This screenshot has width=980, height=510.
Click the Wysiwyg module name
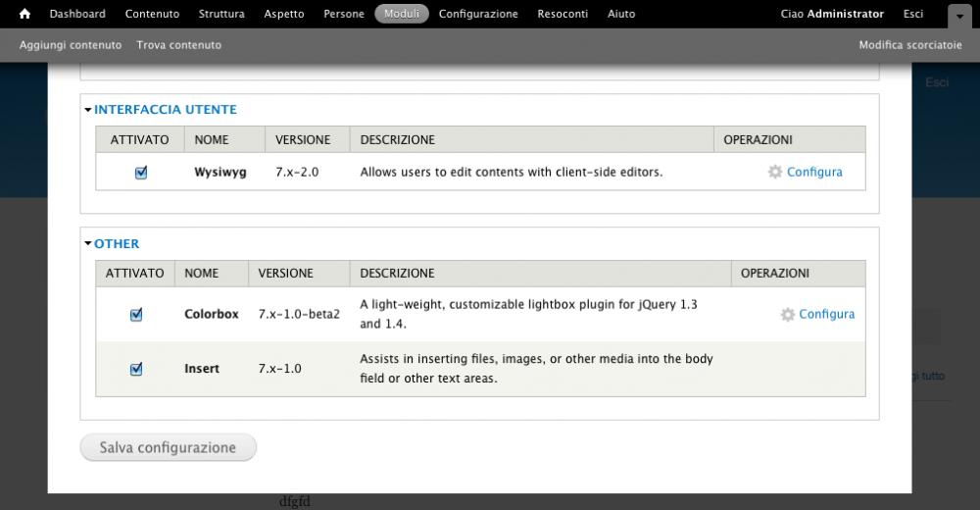coord(220,172)
